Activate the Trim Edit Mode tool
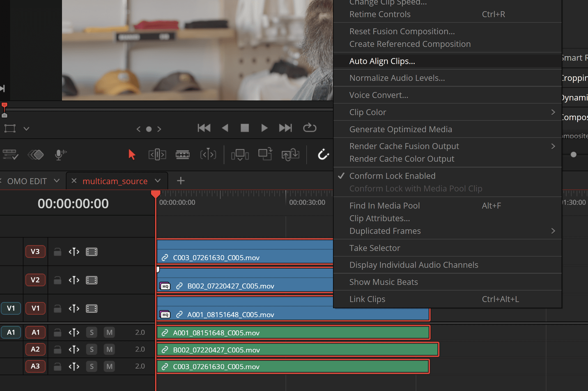 coord(157,154)
